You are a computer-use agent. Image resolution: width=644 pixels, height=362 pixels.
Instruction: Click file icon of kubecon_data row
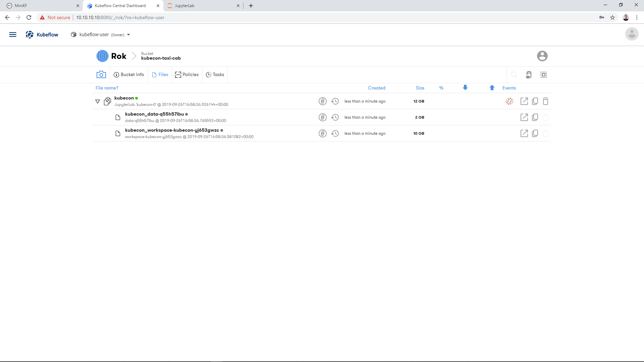118,117
